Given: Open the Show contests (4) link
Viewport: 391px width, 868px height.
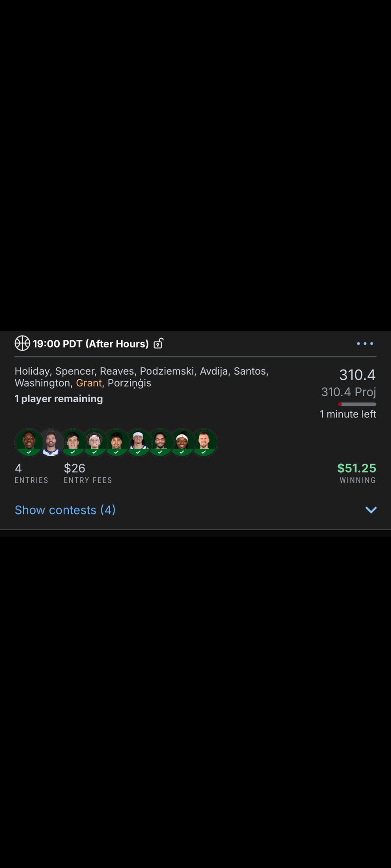Looking at the screenshot, I should tap(65, 510).
